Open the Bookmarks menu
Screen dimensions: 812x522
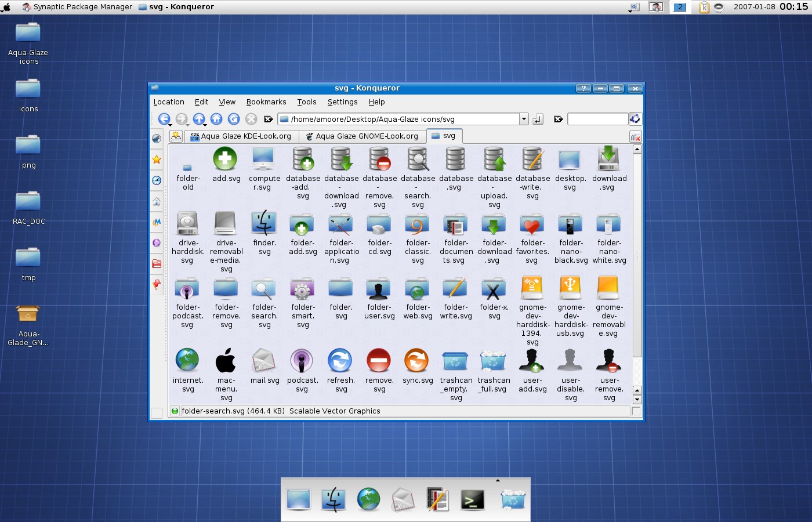click(266, 101)
